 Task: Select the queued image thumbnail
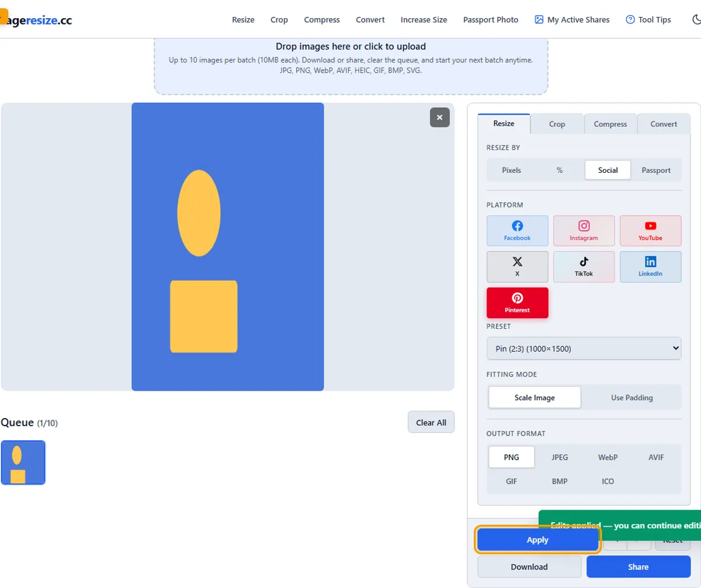[23, 462]
